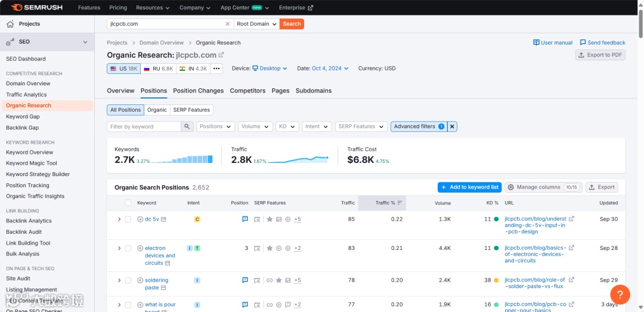Click featured snippet position icon for soldering paste
This screenshot has width=644, height=312.
(245, 280)
